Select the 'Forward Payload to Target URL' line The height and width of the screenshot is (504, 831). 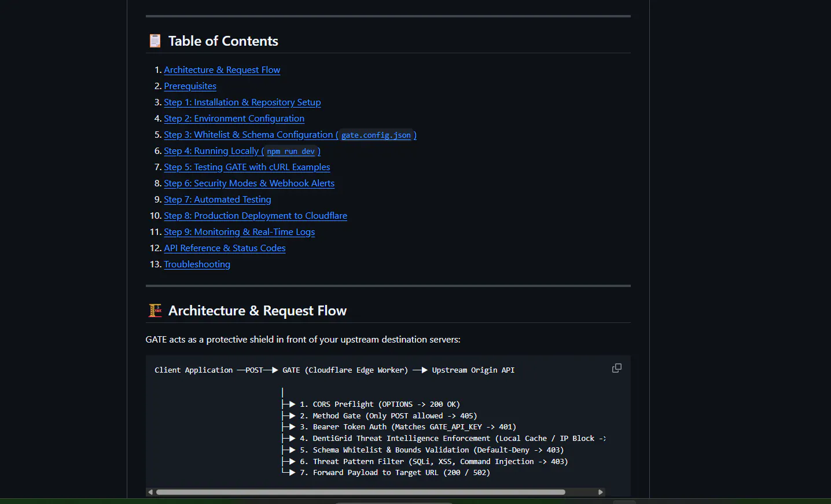tap(395, 473)
